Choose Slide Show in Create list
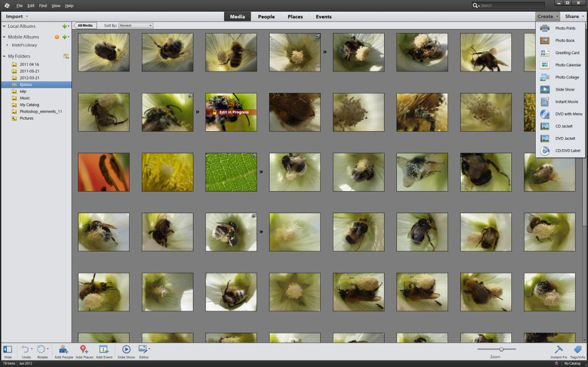 coord(560,89)
